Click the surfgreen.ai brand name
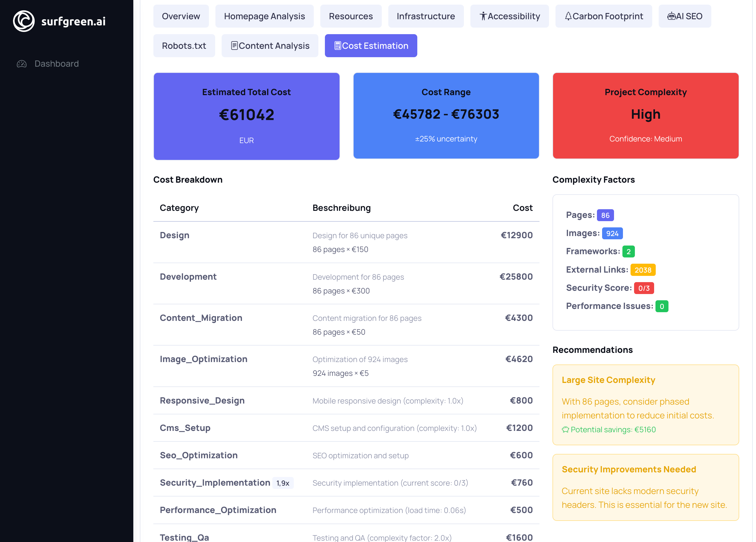 (73, 21)
